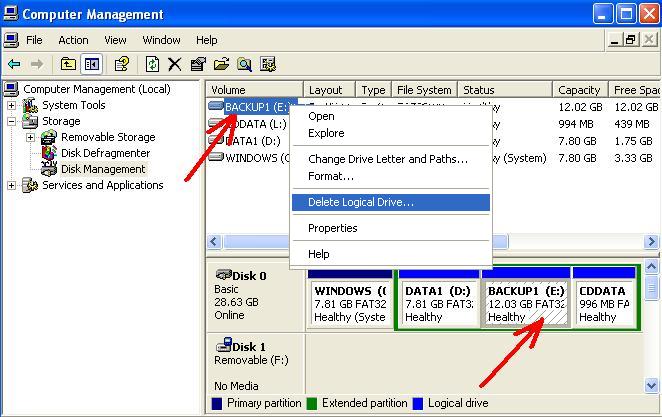Screen dimensions: 662x417
Task: Click the magnifier Explore toolbar icon
Action: [244, 64]
